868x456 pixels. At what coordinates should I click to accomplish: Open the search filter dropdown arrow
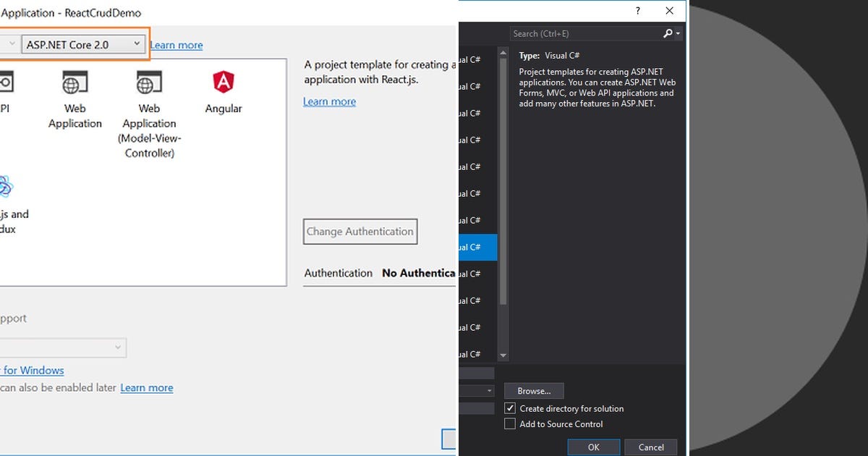(x=677, y=33)
